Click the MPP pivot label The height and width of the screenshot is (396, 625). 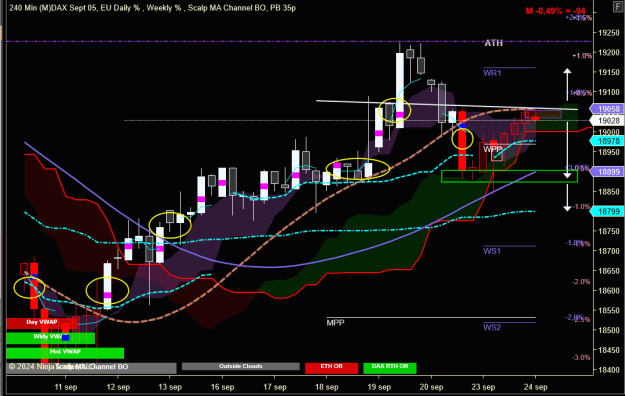[x=335, y=323]
